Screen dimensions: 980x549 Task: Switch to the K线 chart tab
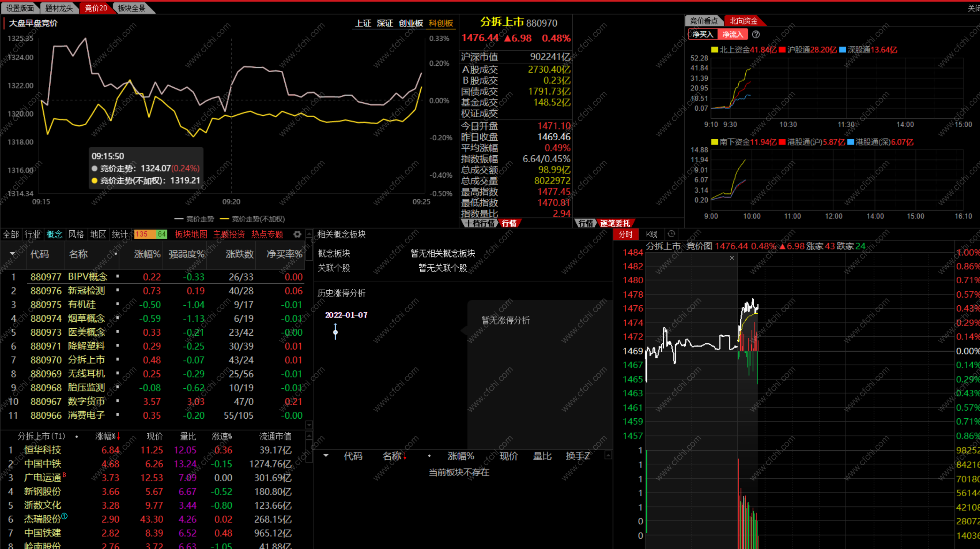[x=652, y=234]
